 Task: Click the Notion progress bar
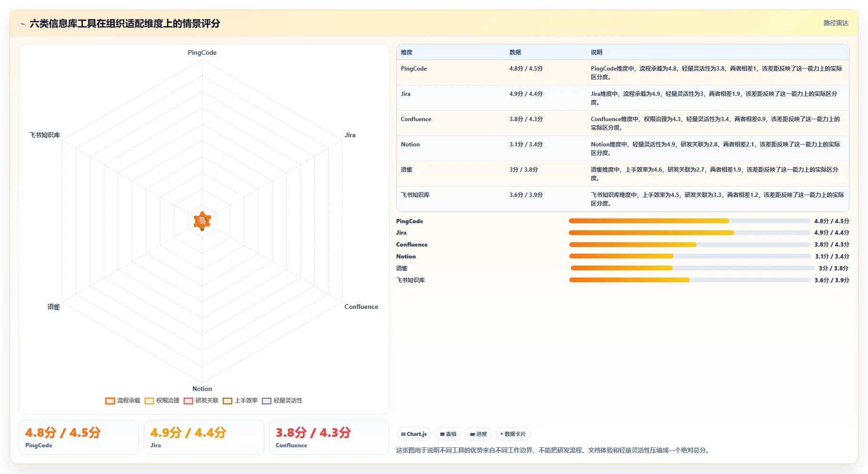coord(690,256)
